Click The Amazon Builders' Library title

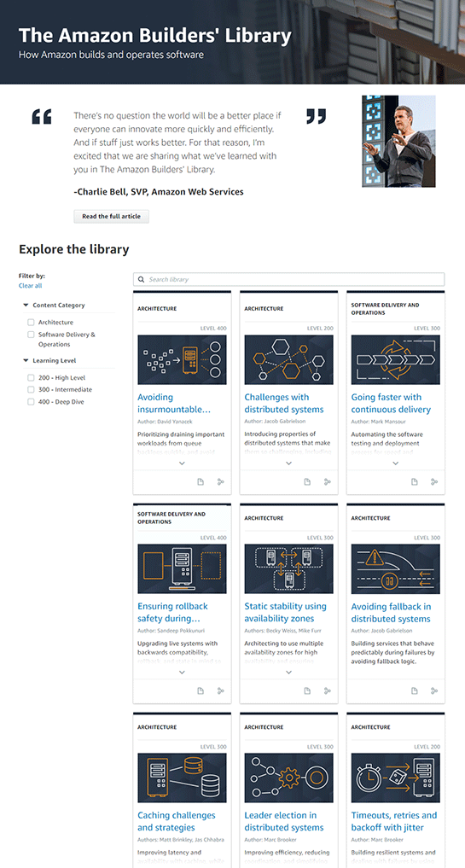pos(155,36)
